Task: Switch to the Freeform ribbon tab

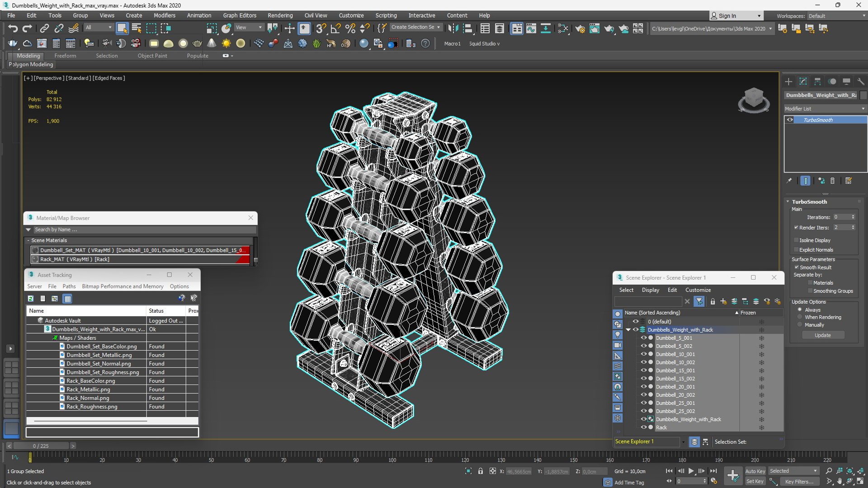Action: coord(65,56)
